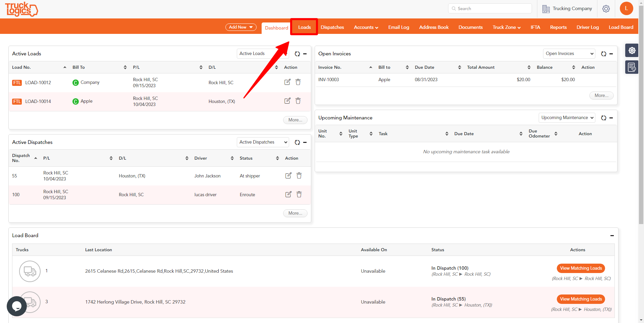644x323 pixels.
Task: Delete LOAD-10012 with the trash icon
Action: pos(298,82)
